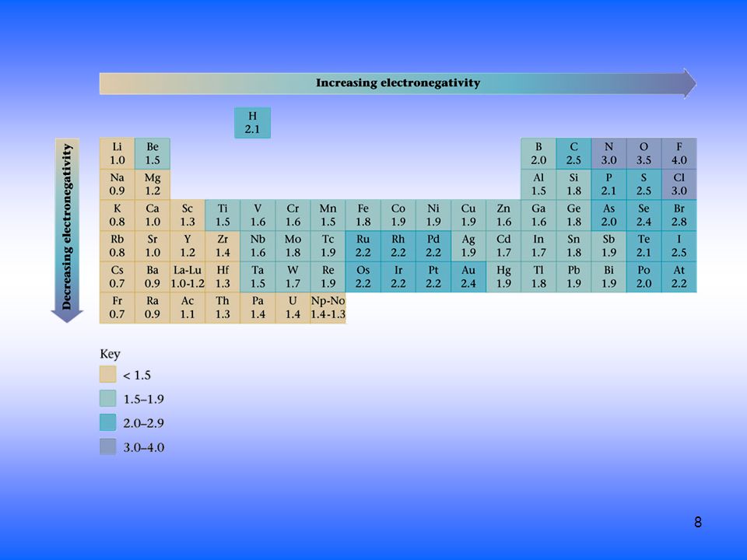Click the Ca 1.0 cell
This screenshot has width=747, height=560.
153,215
